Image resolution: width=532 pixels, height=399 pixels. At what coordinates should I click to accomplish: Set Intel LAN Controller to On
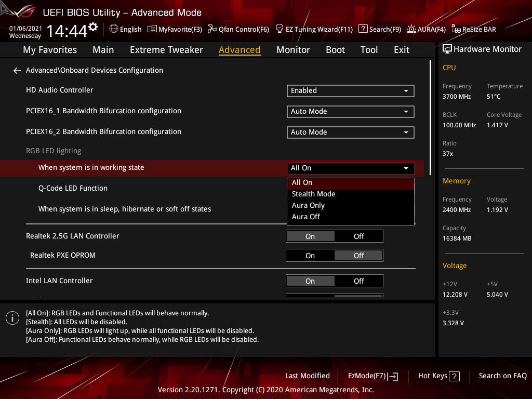(310, 281)
